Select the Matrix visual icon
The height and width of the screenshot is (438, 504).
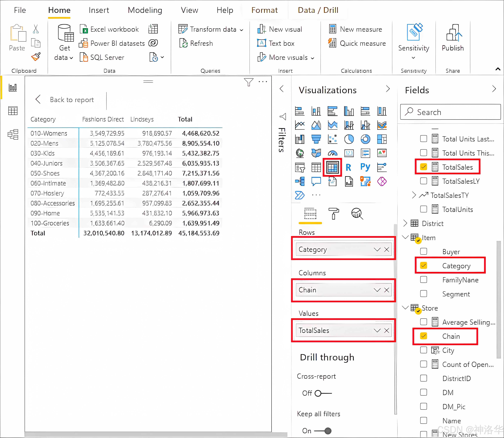point(332,167)
